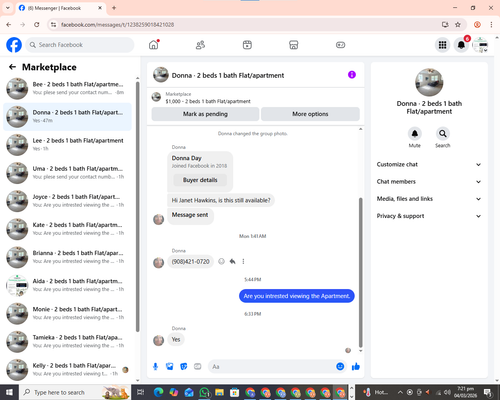This screenshot has height=400, width=500.
Task: Expand the Chat members section
Action: pyautogui.click(x=429, y=182)
